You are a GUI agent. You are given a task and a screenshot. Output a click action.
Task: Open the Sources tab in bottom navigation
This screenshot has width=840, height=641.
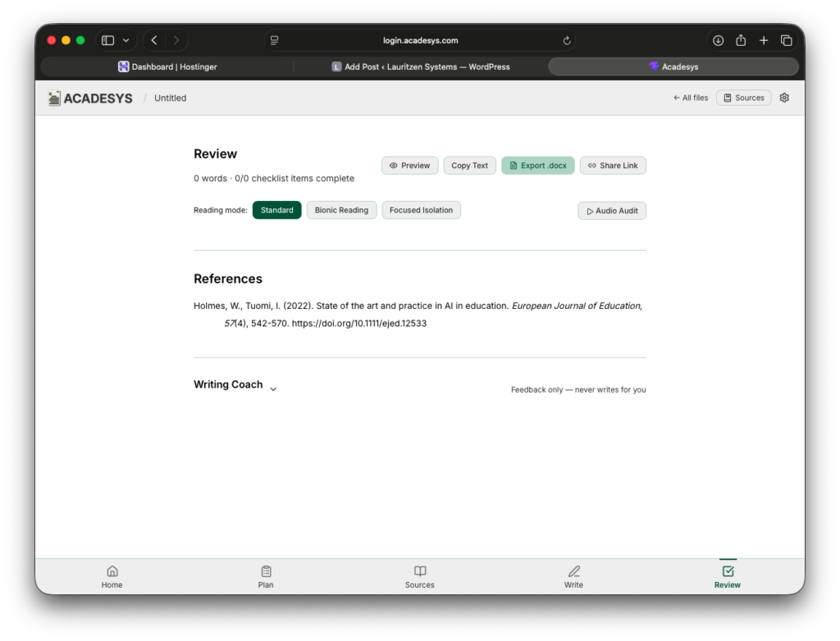pyautogui.click(x=419, y=577)
